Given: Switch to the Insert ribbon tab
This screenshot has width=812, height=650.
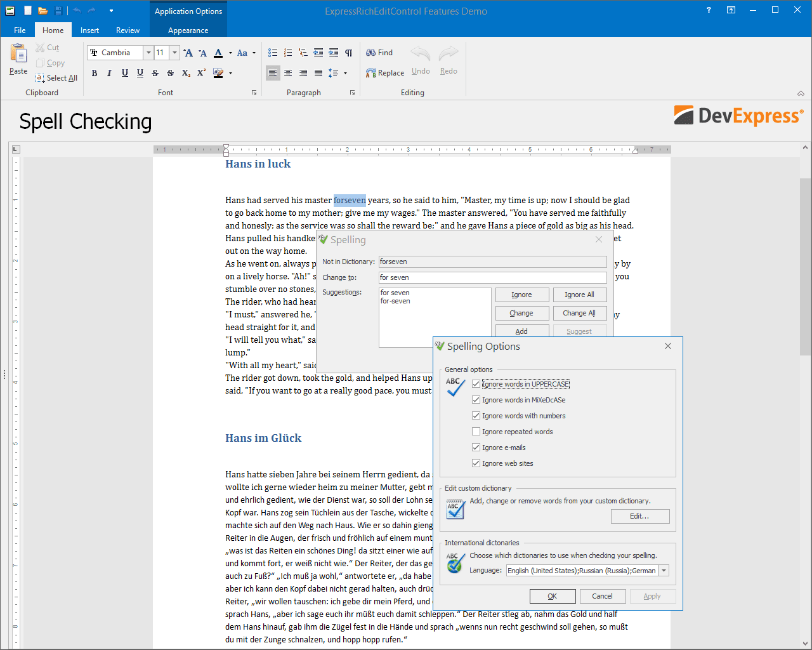Looking at the screenshot, I should pos(89,30).
